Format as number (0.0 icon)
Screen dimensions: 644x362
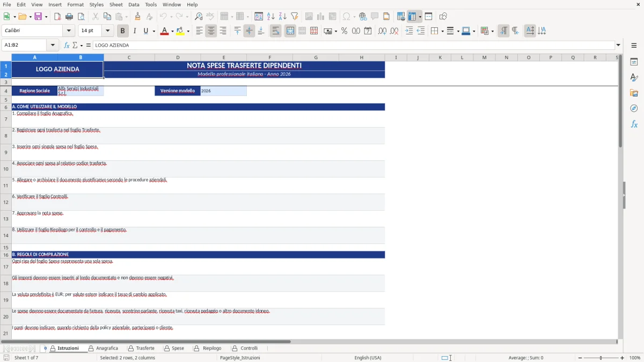(x=356, y=31)
